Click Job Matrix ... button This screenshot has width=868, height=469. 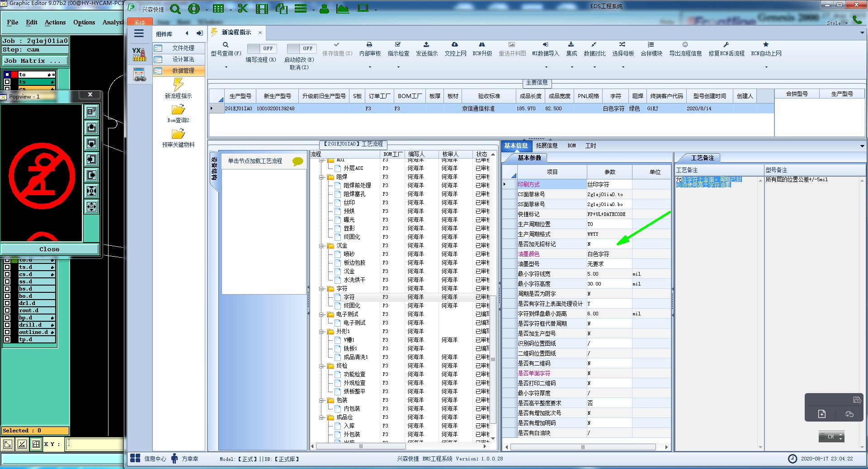click(x=35, y=61)
